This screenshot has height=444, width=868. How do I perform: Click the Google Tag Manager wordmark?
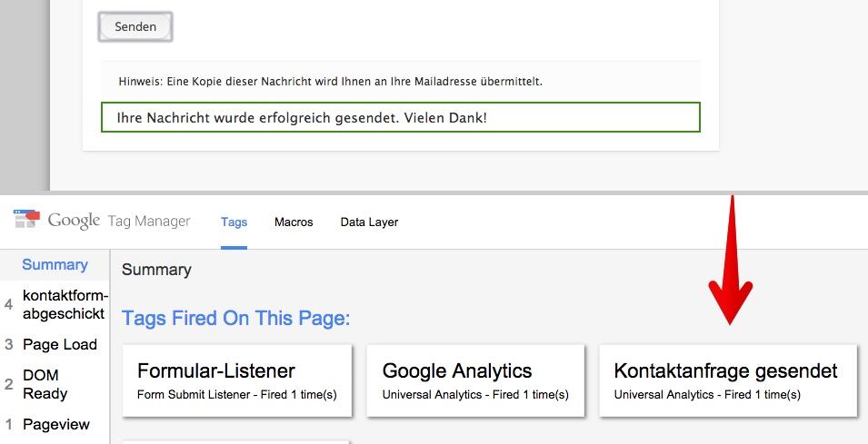[x=119, y=221]
